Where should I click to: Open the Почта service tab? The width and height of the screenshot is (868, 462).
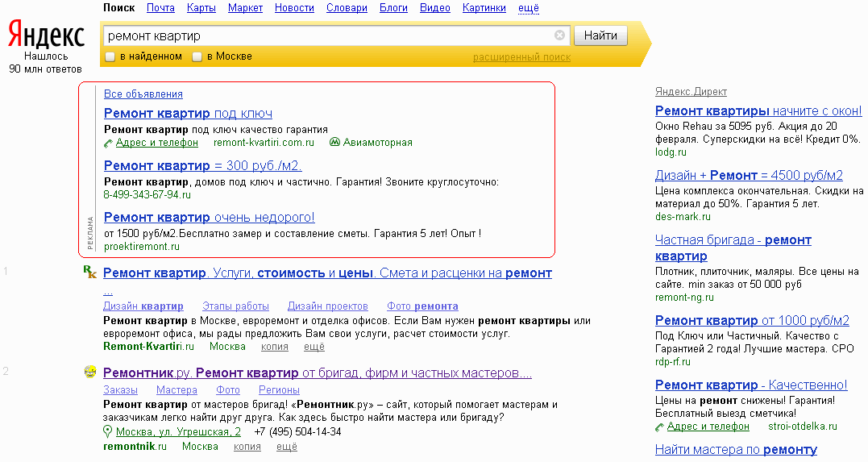160,8
